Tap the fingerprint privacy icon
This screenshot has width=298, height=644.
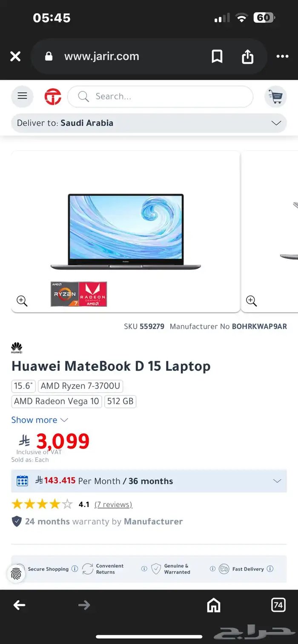pyautogui.click(x=16, y=574)
